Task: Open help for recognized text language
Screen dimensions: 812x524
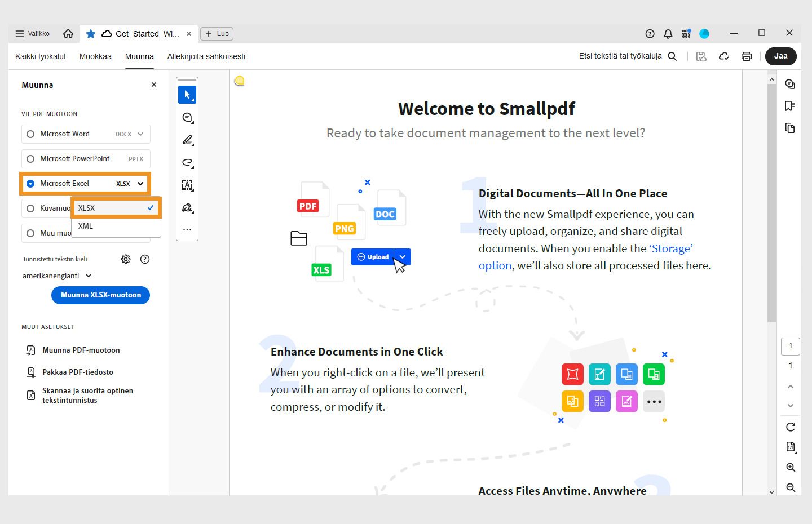Action: pyautogui.click(x=145, y=259)
